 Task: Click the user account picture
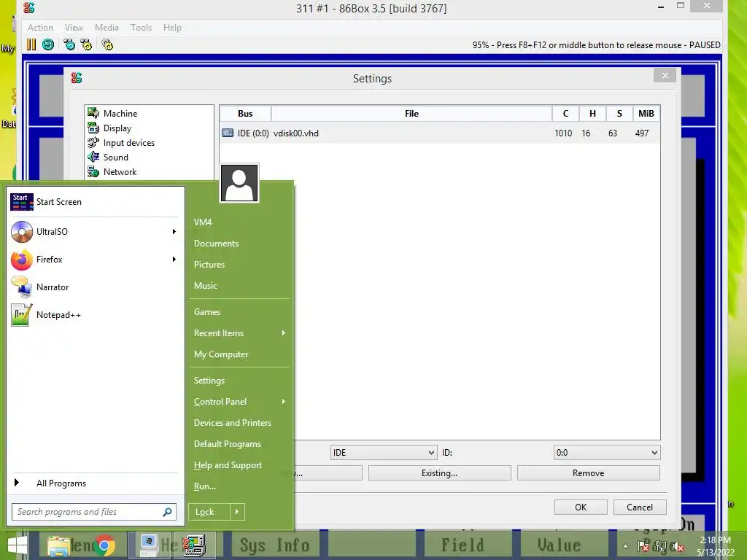239,183
